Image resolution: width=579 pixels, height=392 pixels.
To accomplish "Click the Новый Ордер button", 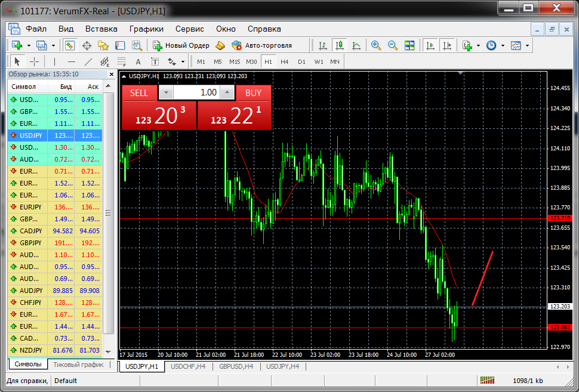I will pos(181,45).
